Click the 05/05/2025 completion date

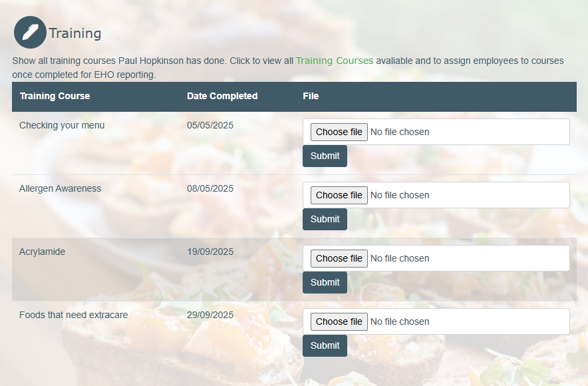[210, 125]
